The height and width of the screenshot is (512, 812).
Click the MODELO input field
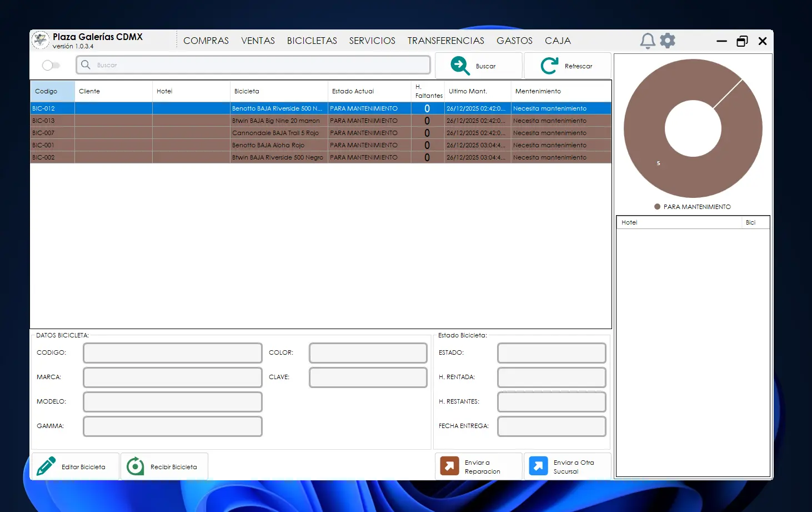(x=173, y=402)
